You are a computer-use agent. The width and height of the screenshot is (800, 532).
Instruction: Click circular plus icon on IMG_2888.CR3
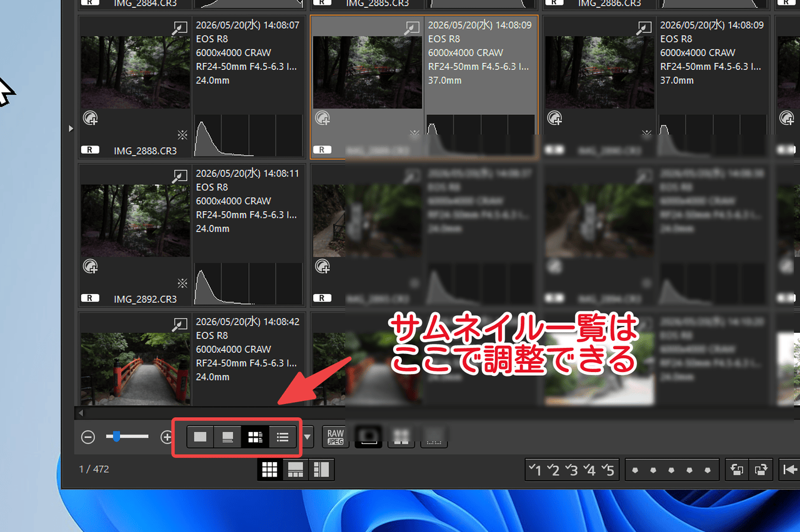point(91,118)
